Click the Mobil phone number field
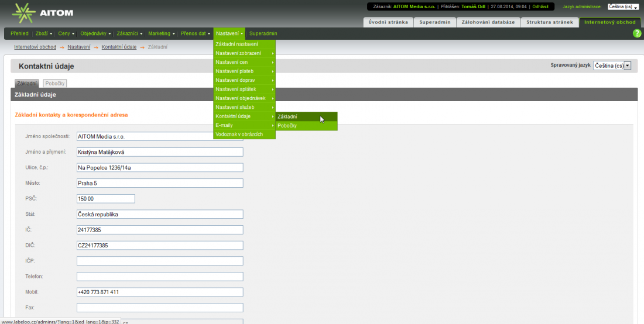The image size is (644, 324). 160,292
